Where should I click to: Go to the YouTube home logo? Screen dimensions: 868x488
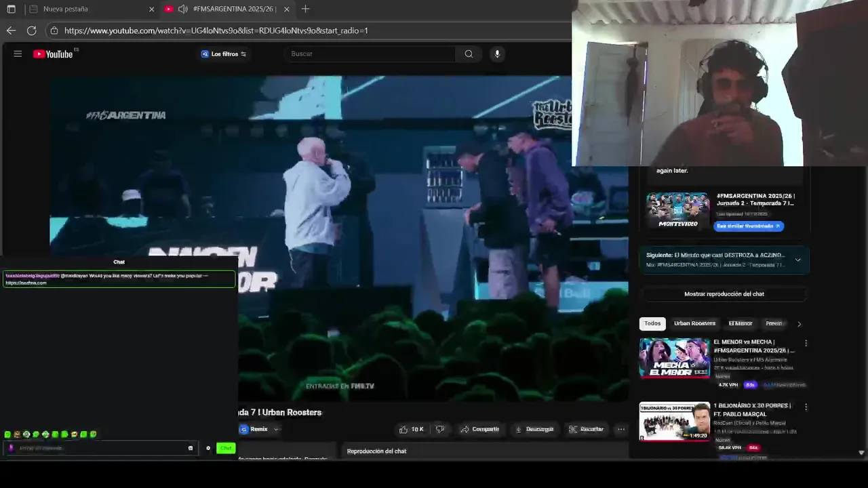point(54,54)
